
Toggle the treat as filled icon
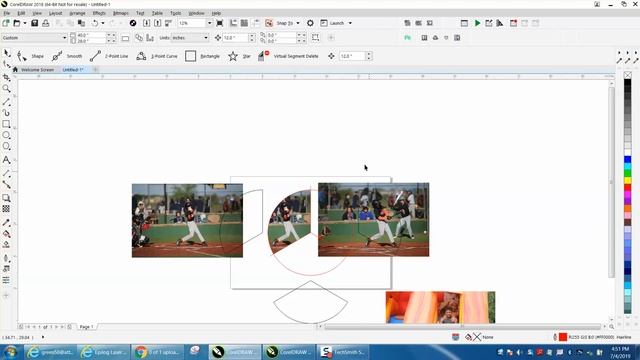point(316,38)
